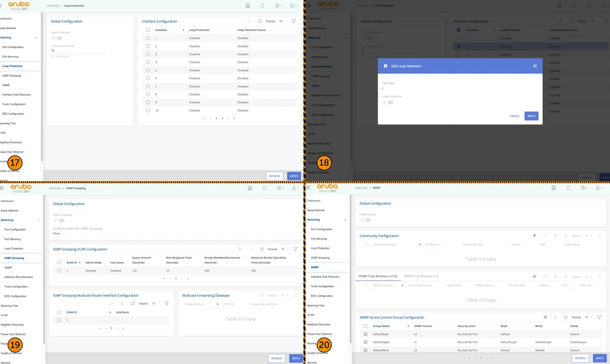Click Apply in Edit Loop Detection dialog
The height and width of the screenshot is (364, 610).
point(531,116)
